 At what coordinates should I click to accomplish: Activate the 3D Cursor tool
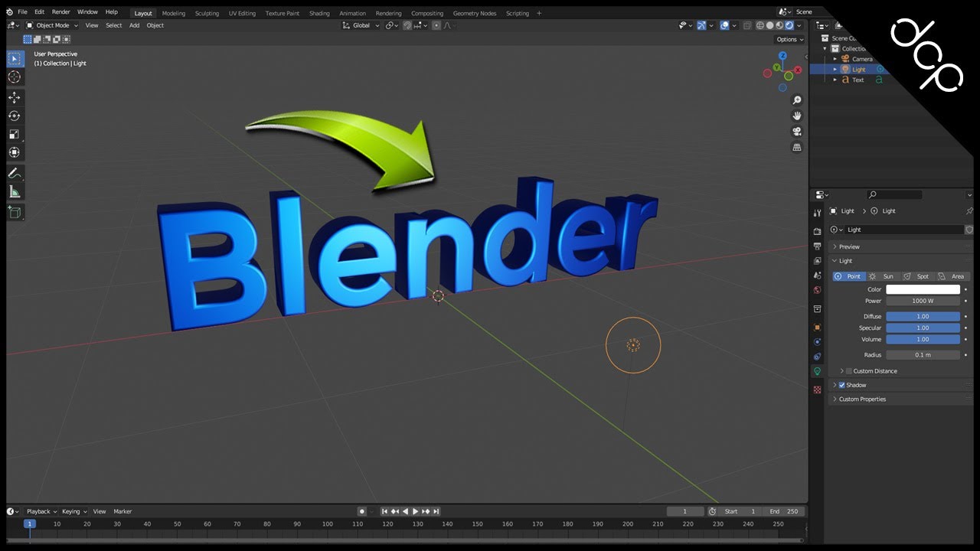[15, 77]
